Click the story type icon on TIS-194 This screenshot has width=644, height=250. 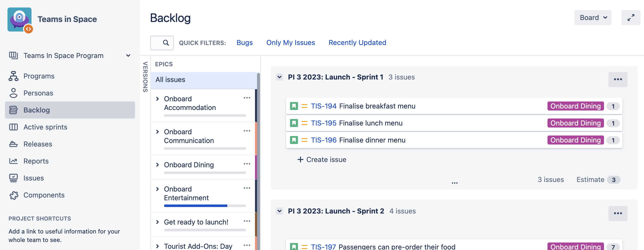[294, 106]
